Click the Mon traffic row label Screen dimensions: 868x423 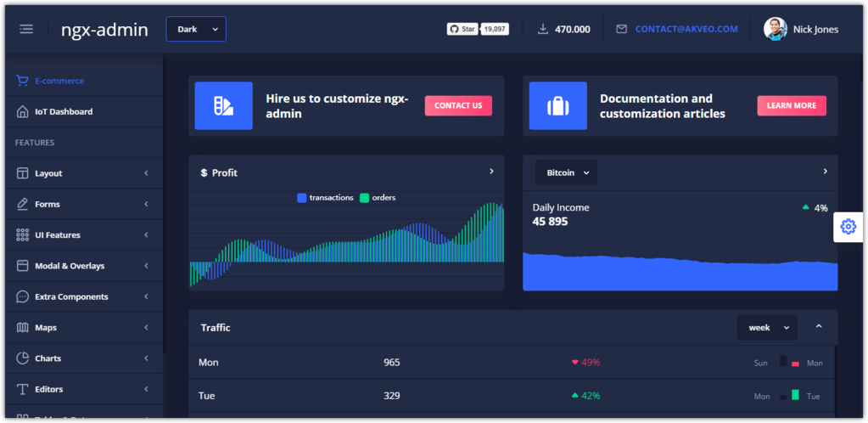(x=208, y=363)
